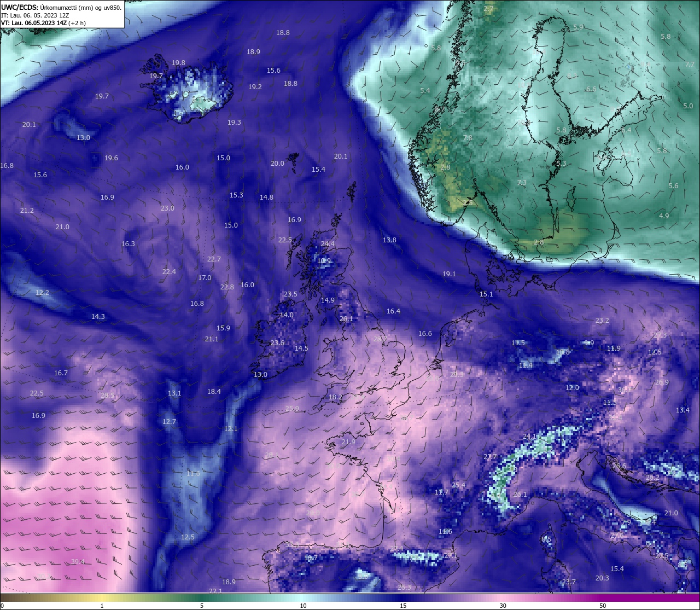Image resolution: width=700 pixels, height=610 pixels.
Task: Select the 10 tick label on the color scale
Action: point(303,606)
